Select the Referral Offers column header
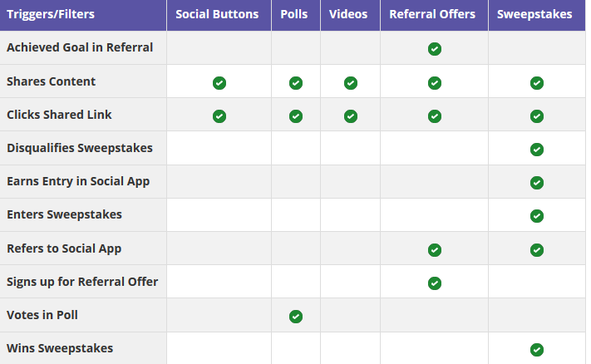 433,15
